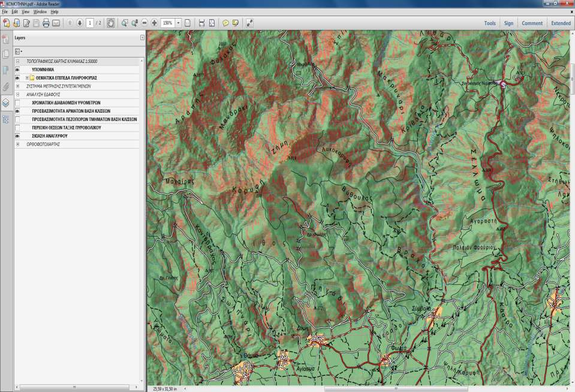Open the Bookmarks navigation panel
Screen dimensions: 575x392
(x=6, y=70)
